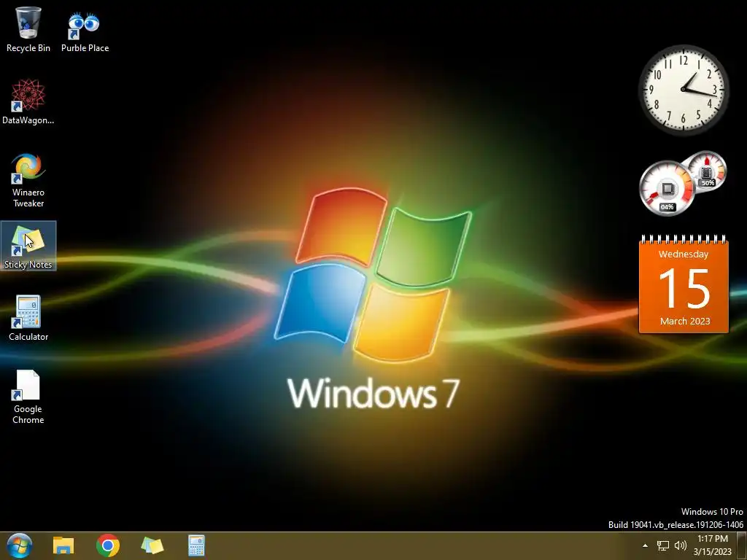Click the Wednesday text on calendar gadget
The image size is (747, 560).
pyautogui.click(x=683, y=254)
